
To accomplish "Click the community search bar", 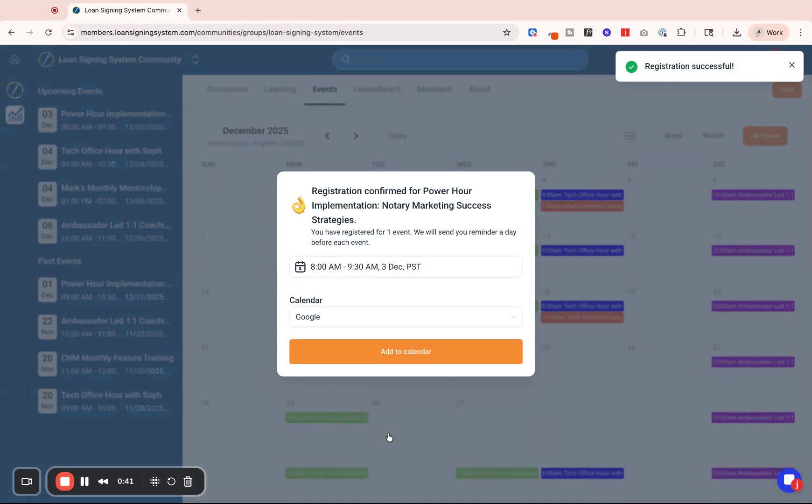I will point(460,59).
